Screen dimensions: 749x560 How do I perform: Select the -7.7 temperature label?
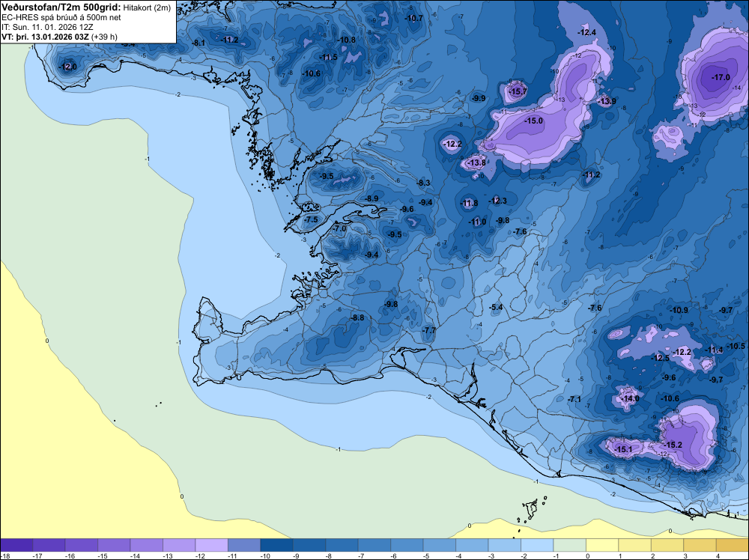click(x=429, y=330)
